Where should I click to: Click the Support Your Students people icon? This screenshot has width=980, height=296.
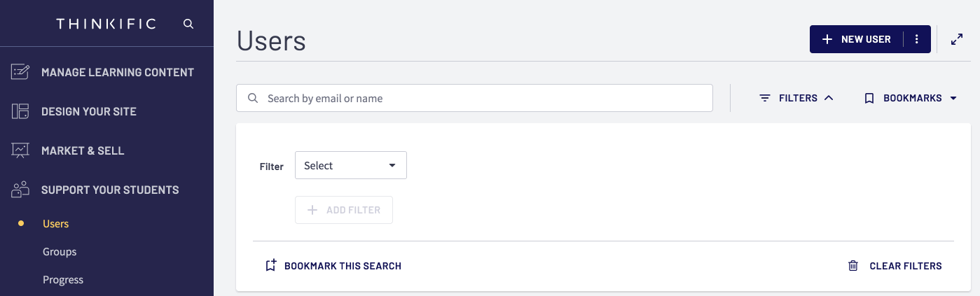[20, 190]
